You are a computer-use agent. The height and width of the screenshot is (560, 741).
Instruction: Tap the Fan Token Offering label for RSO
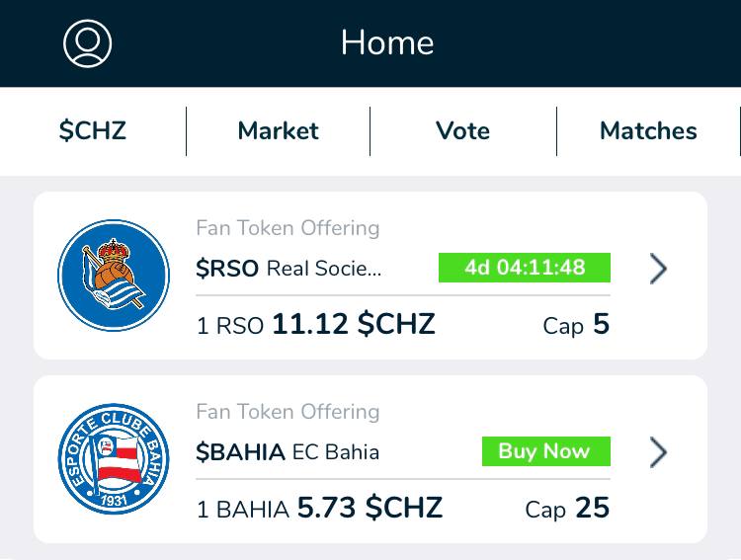coord(288,228)
